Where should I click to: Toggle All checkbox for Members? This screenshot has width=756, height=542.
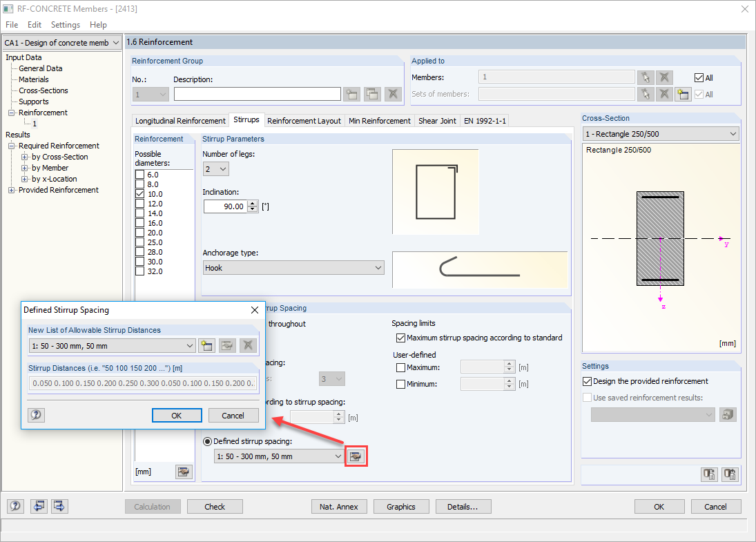click(x=699, y=77)
